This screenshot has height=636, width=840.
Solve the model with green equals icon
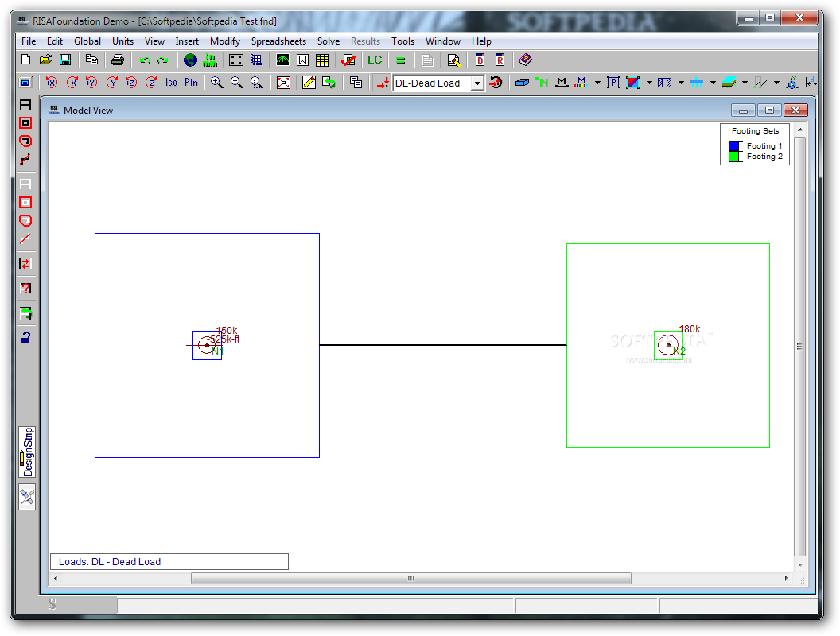tap(401, 60)
